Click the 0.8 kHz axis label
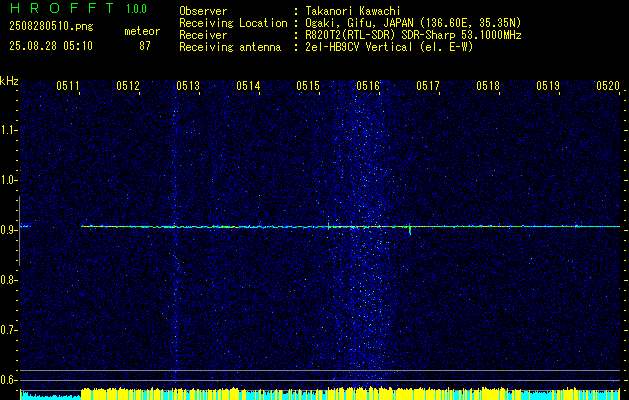 coord(8,280)
